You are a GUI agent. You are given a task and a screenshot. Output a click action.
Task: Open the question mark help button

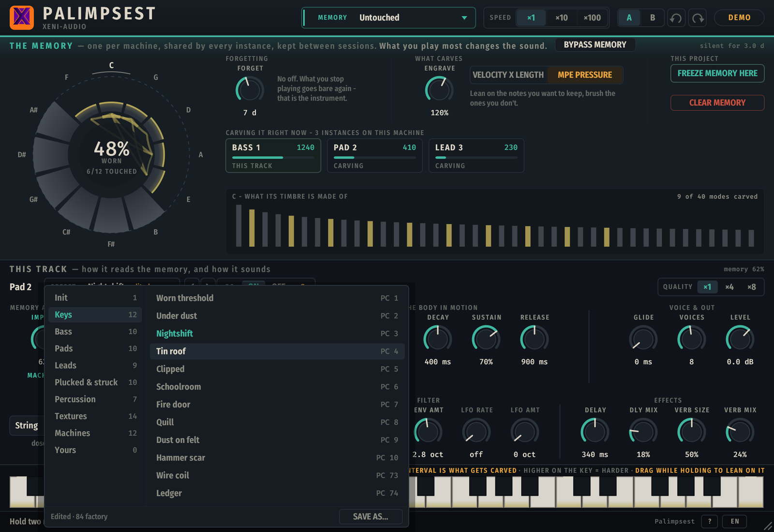click(710, 521)
